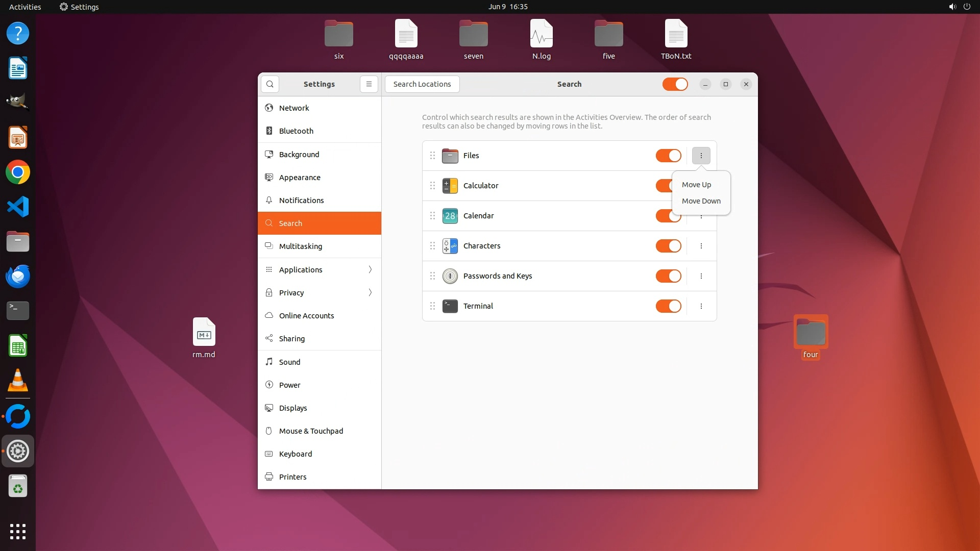Open Activities overview in top bar
The image size is (980, 551).
25,7
